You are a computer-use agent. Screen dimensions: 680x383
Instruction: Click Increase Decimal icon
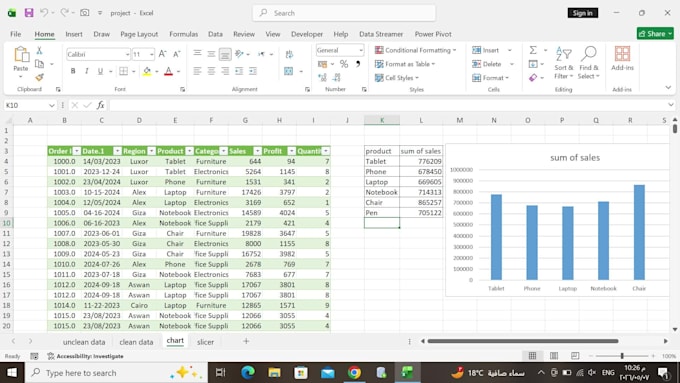coord(322,78)
